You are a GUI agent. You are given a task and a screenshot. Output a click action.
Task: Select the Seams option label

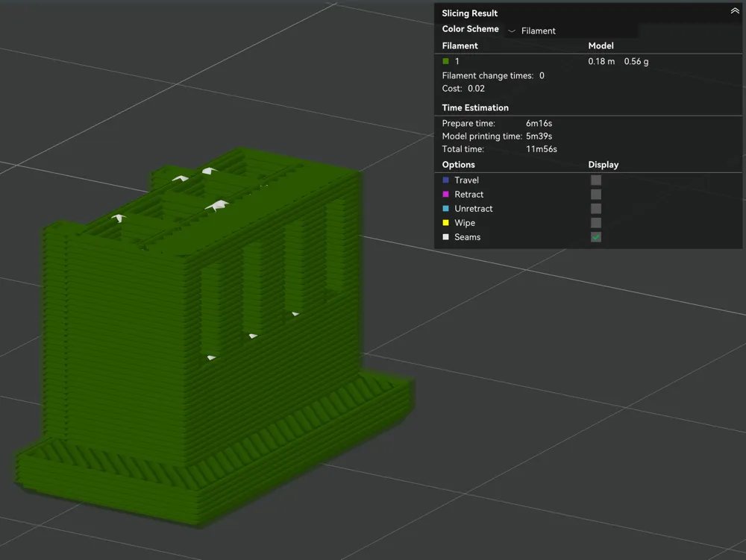467,237
